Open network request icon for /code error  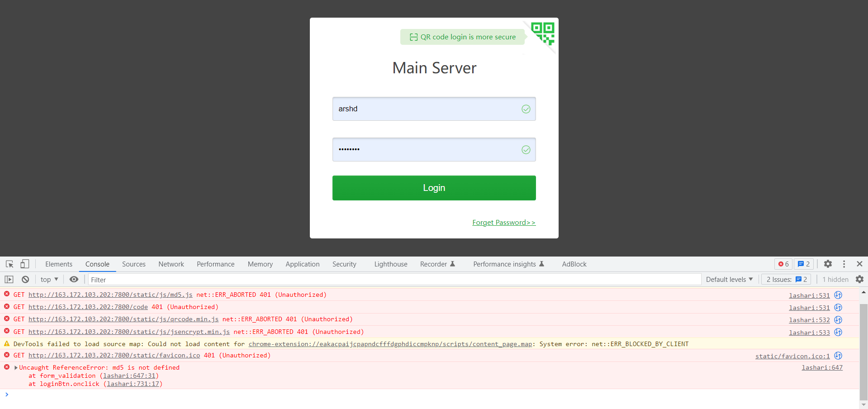(838, 307)
